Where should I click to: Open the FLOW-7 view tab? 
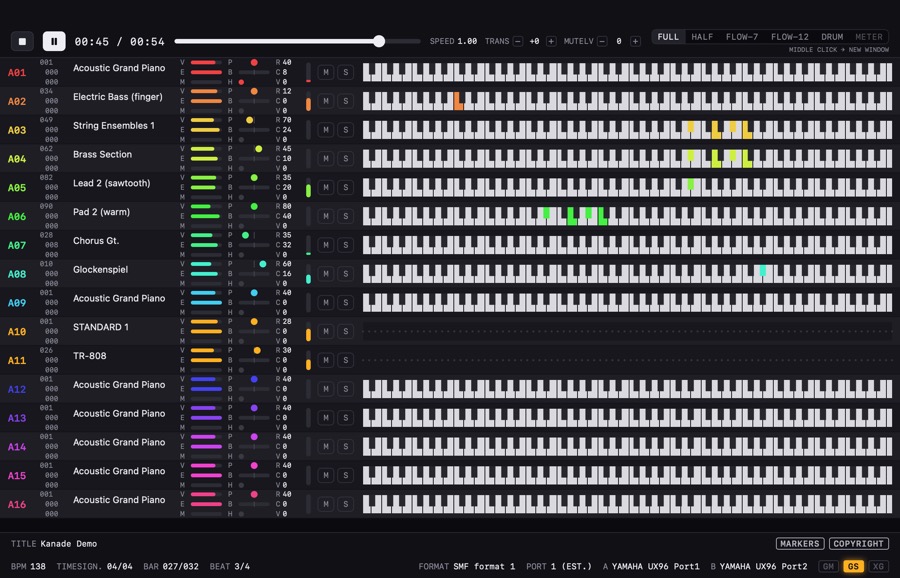point(742,37)
